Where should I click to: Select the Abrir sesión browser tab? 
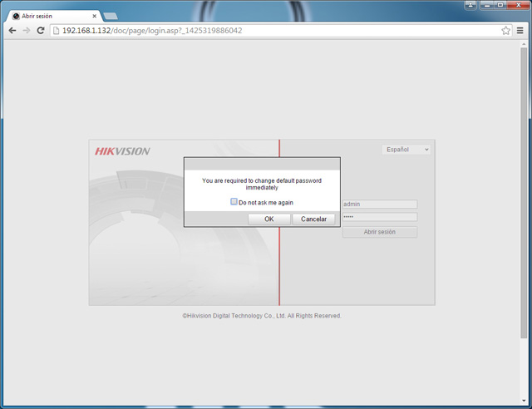pyautogui.click(x=54, y=16)
